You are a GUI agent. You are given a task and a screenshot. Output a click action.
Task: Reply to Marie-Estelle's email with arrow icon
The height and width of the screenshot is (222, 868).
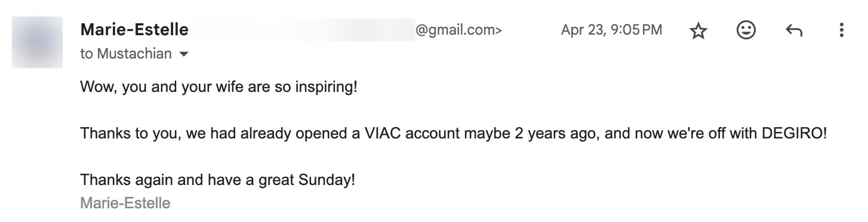pos(793,30)
